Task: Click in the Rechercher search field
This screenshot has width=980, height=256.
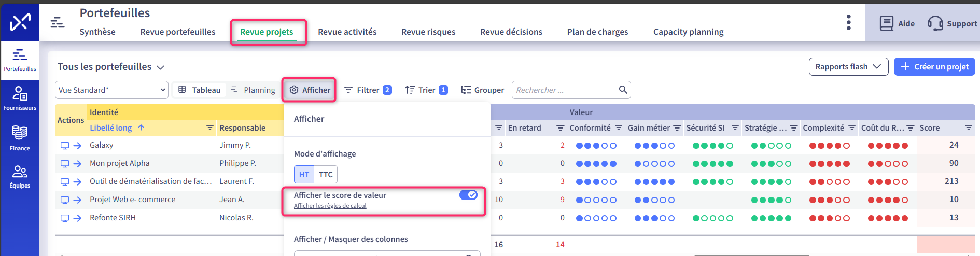Action: click(564, 90)
